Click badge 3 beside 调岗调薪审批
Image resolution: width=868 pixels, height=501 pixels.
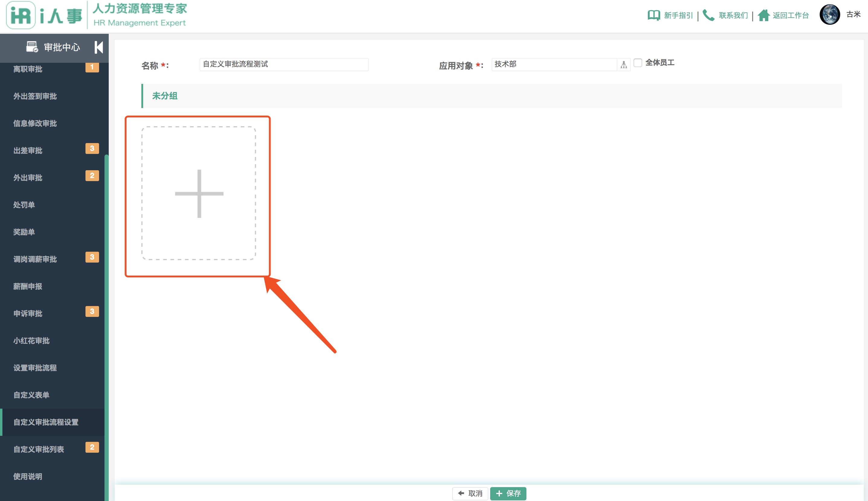92,257
